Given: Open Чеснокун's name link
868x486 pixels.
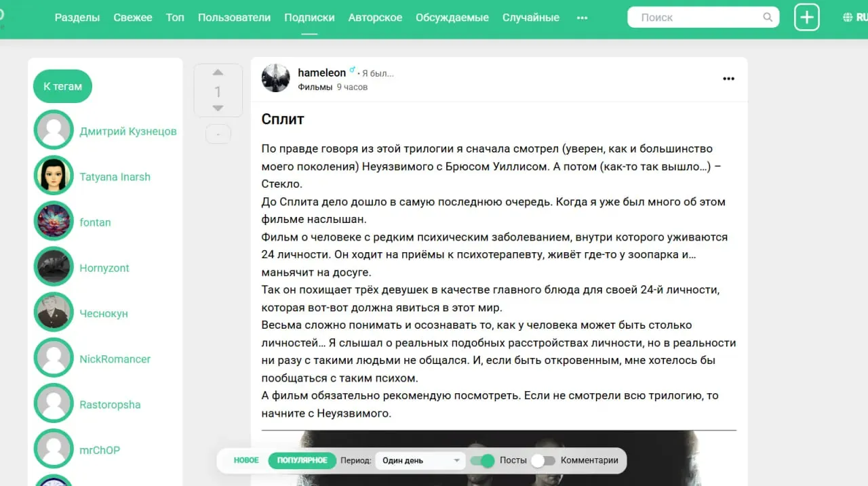Looking at the screenshot, I should (104, 313).
